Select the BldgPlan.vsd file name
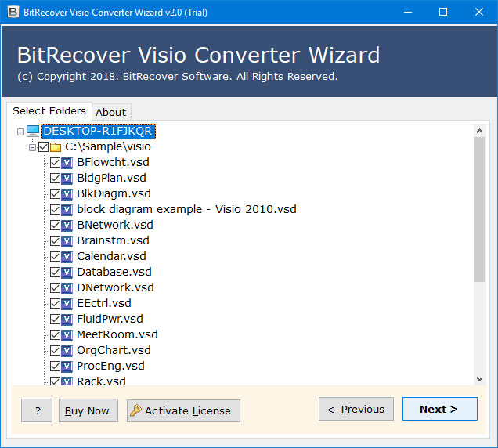 [111, 178]
